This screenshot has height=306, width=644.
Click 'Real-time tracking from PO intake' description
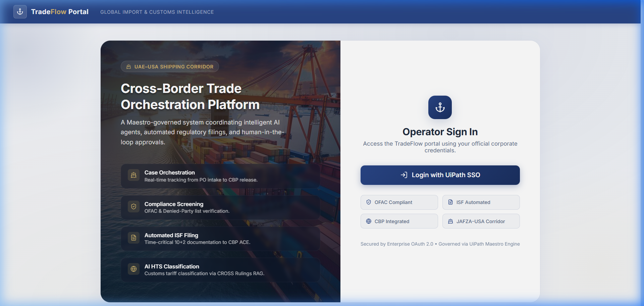(x=201, y=180)
